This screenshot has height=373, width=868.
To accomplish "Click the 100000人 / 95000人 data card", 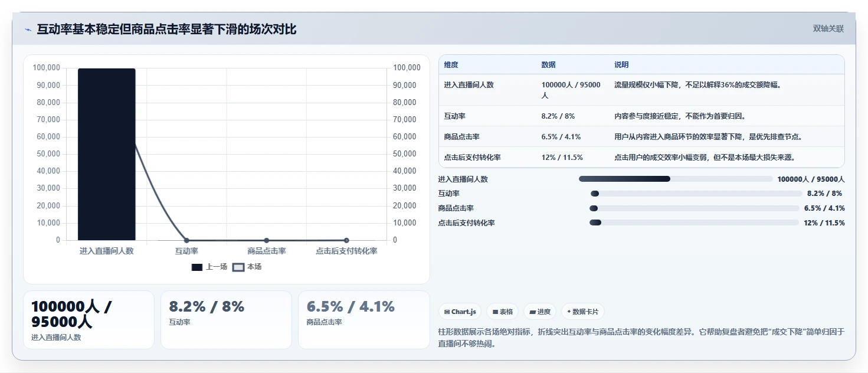I will (x=89, y=320).
